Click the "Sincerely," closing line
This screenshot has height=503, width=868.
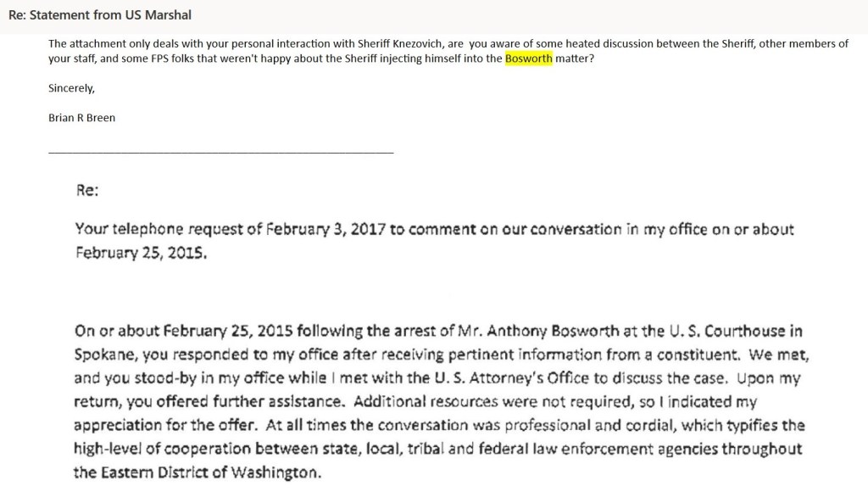click(x=71, y=88)
